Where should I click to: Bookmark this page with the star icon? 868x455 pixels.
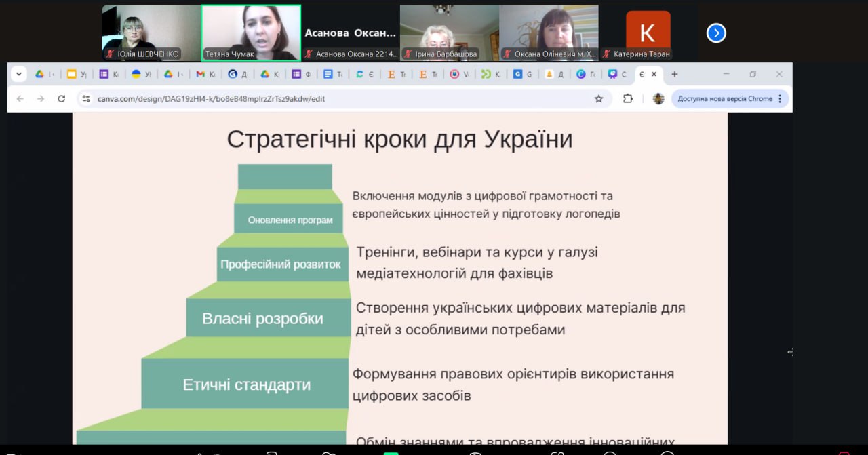click(599, 99)
